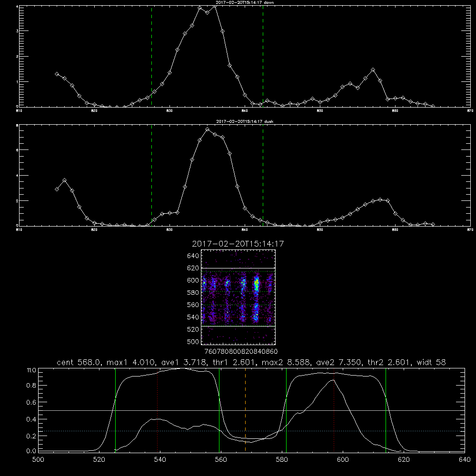The height and width of the screenshot is (476, 476).
Task: Click right green dashed line in dusk plot
Action: (263, 175)
